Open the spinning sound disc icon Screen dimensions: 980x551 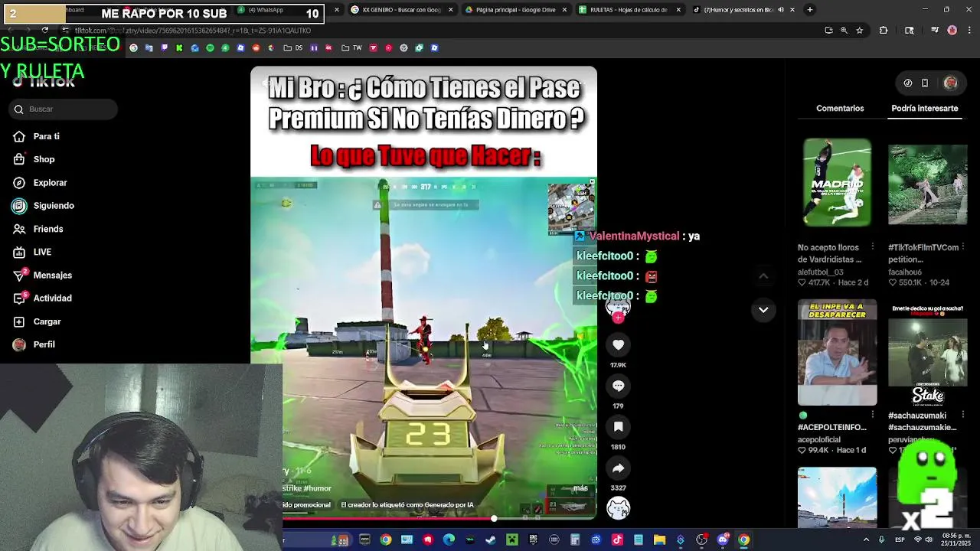619,508
